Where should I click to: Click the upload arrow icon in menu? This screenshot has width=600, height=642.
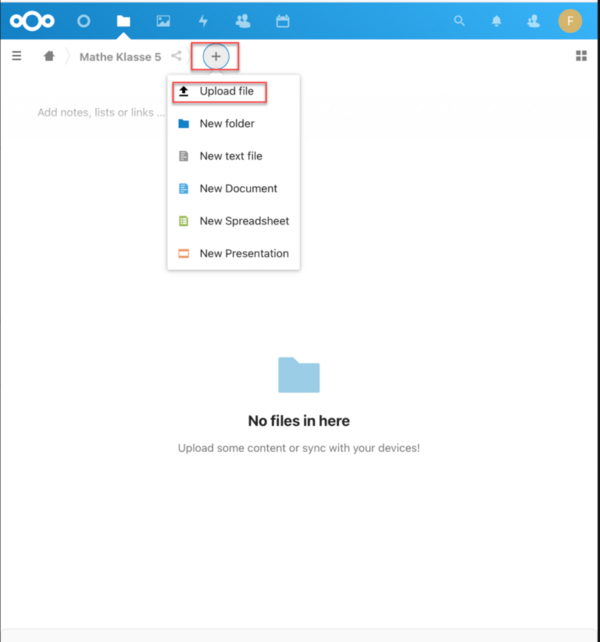point(183,91)
